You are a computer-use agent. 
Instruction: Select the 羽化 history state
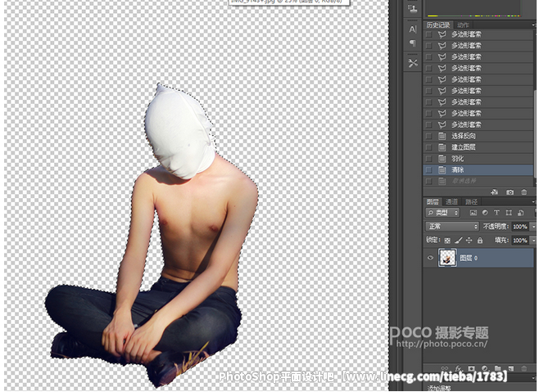click(478, 159)
